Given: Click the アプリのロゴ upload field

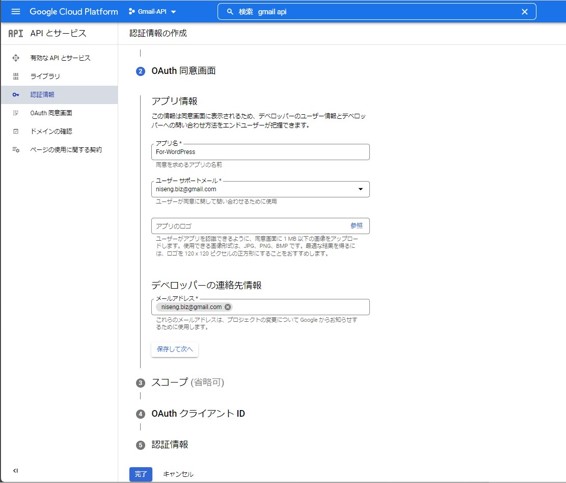Looking at the screenshot, I should tap(260, 226).
